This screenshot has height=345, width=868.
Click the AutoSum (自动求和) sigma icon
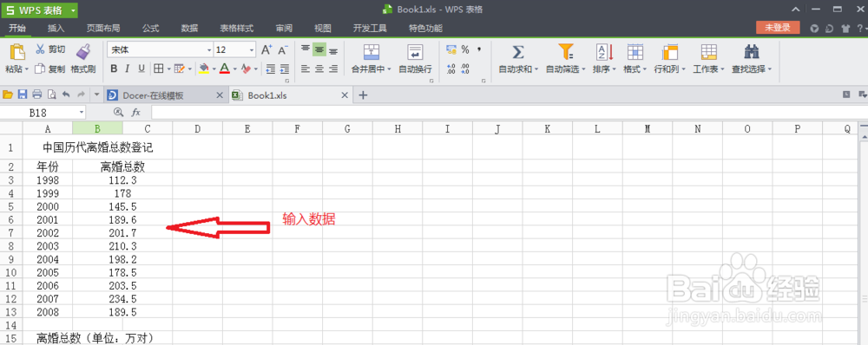517,52
